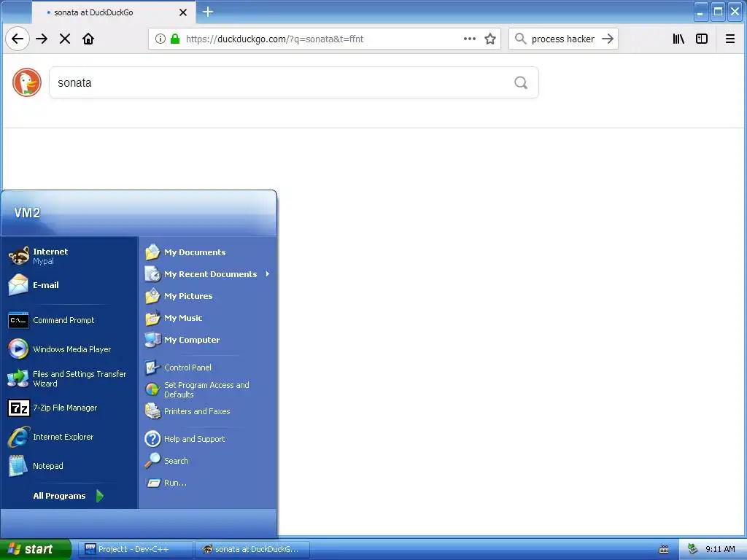Screen dimensions: 747x560
Task: Click the keyboard icon in system tray
Action: point(664,550)
